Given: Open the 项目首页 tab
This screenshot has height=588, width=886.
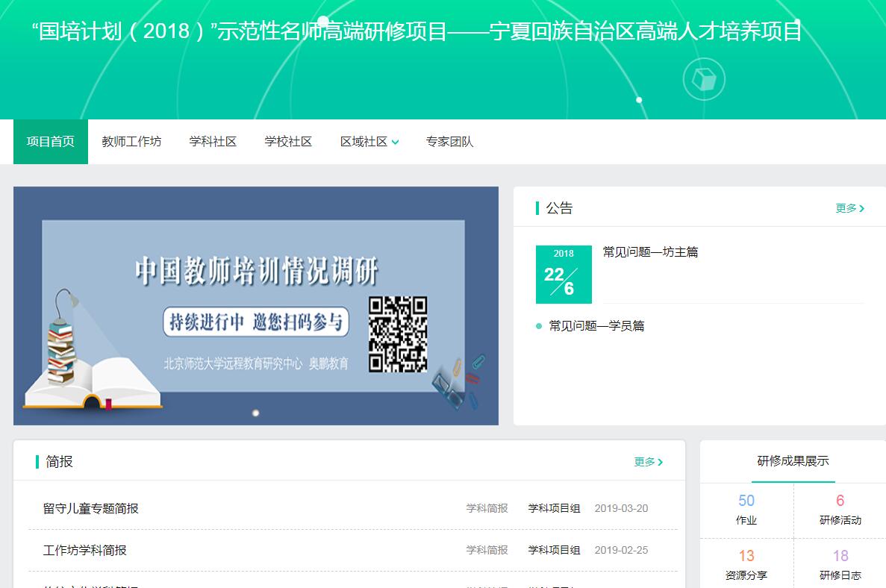Looking at the screenshot, I should pos(50,142).
